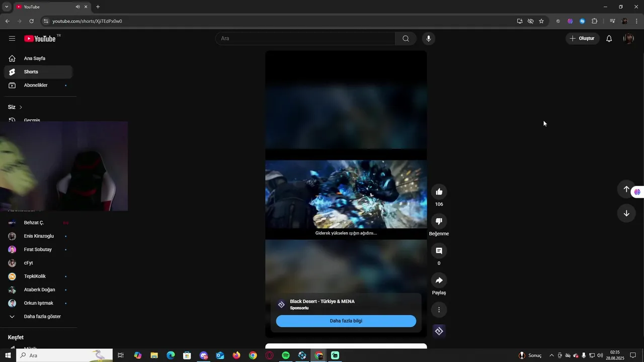Bookmark this page with the star icon
Viewport: 644px width, 362px height.
pos(541,21)
